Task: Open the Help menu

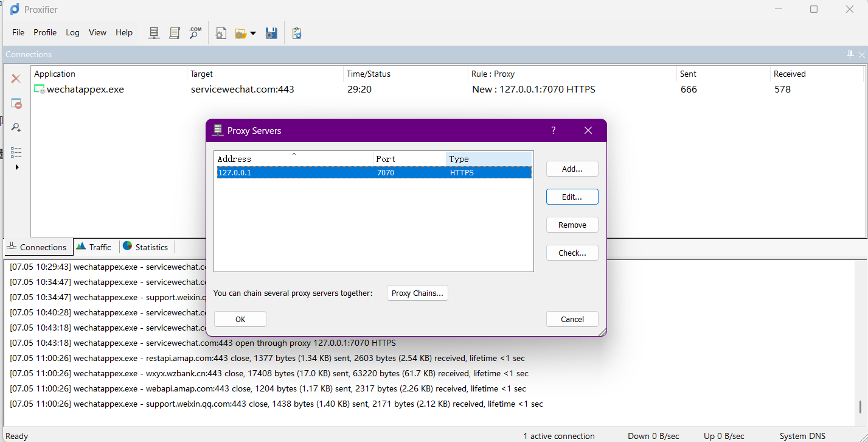Action: (x=124, y=33)
